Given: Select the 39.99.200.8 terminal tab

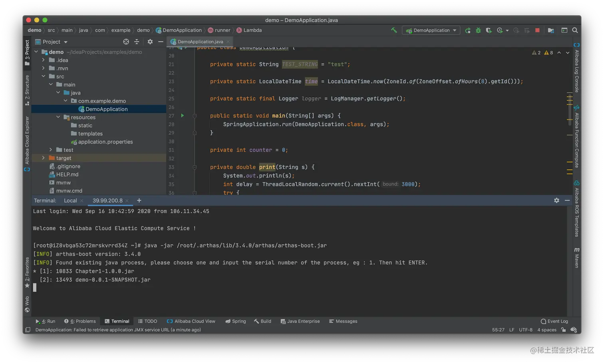Looking at the screenshot, I should pyautogui.click(x=107, y=201).
